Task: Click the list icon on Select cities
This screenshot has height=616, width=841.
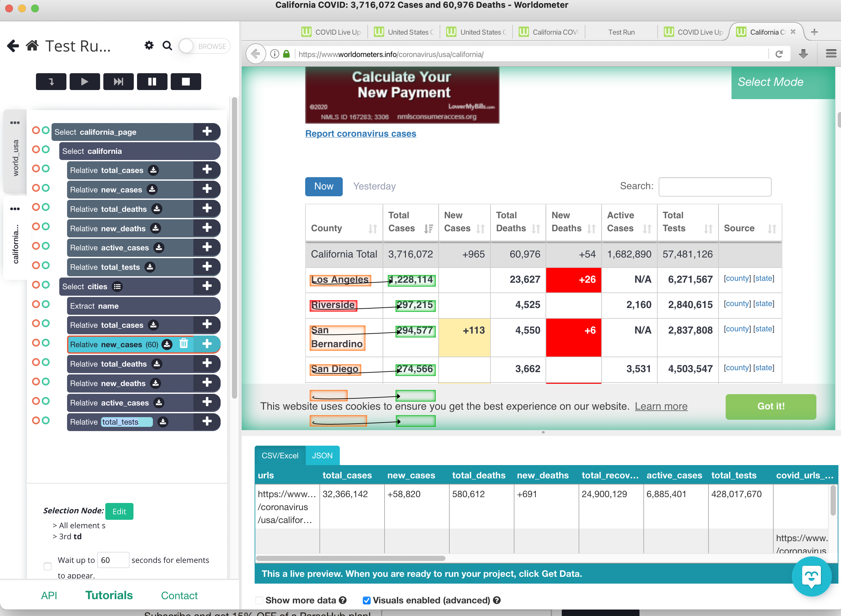Action: click(117, 286)
